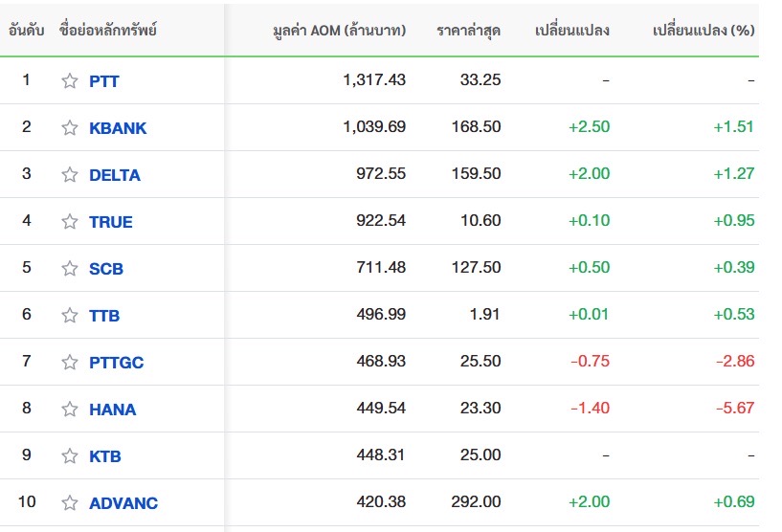The image size is (782, 532).
Task: Star the PTTGC row
Action: click(70, 363)
